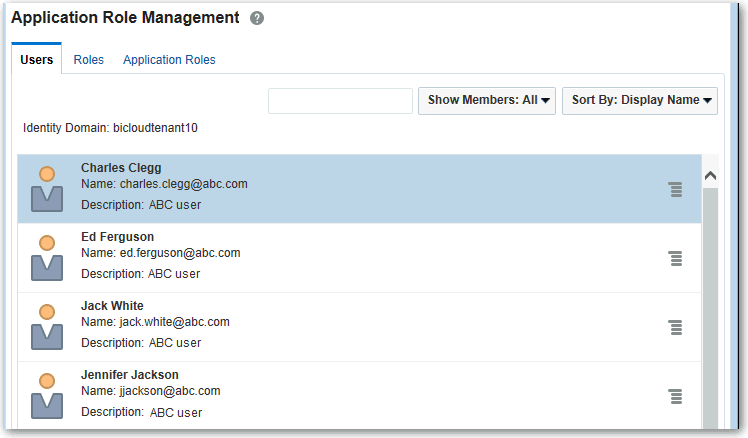Click Ed Ferguson's user avatar icon

pyautogui.click(x=47, y=258)
